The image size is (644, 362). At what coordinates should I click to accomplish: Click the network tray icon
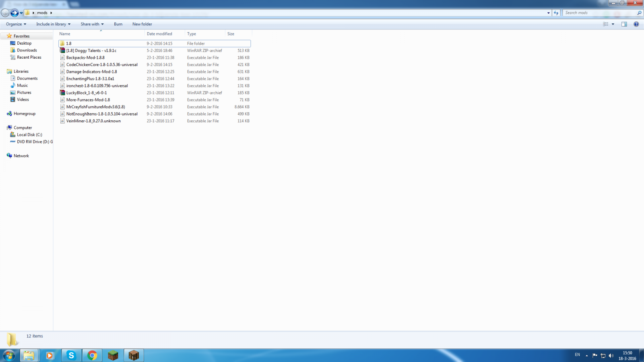point(603,356)
